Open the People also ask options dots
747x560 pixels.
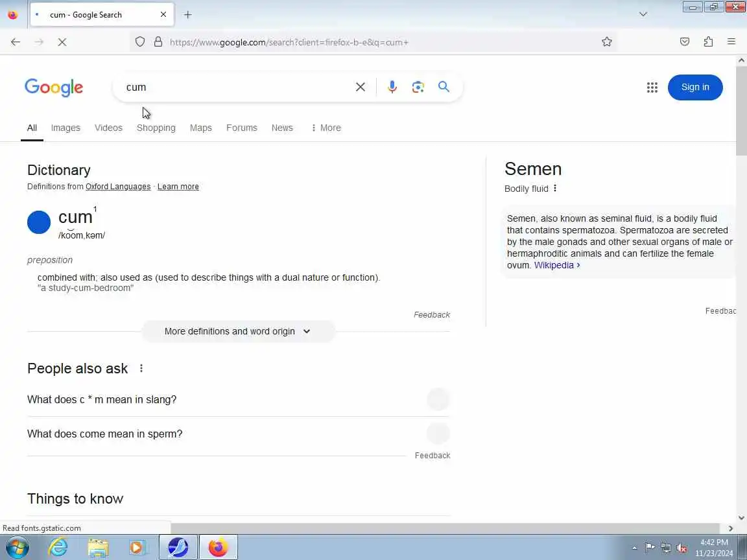click(x=141, y=369)
